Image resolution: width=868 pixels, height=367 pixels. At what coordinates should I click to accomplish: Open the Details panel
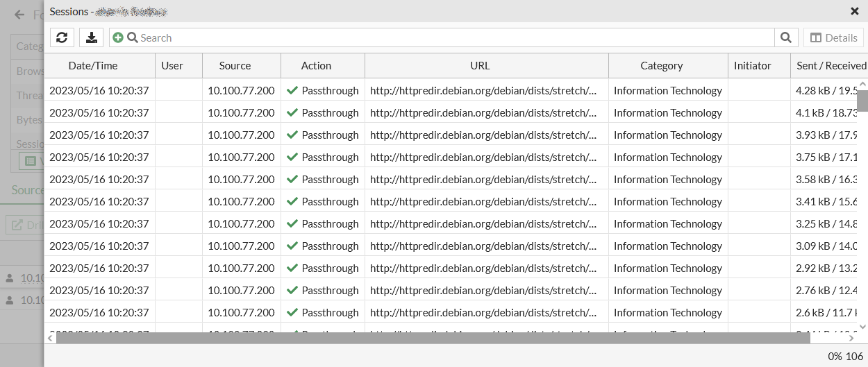834,37
